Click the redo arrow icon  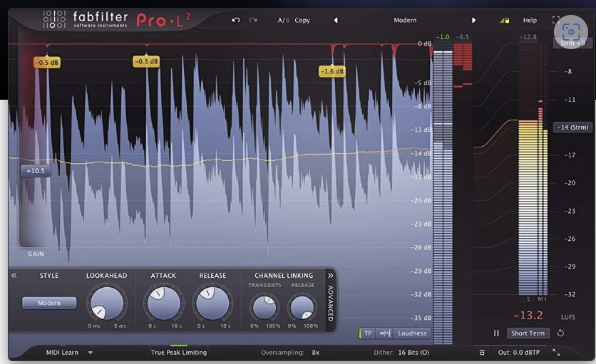point(253,20)
